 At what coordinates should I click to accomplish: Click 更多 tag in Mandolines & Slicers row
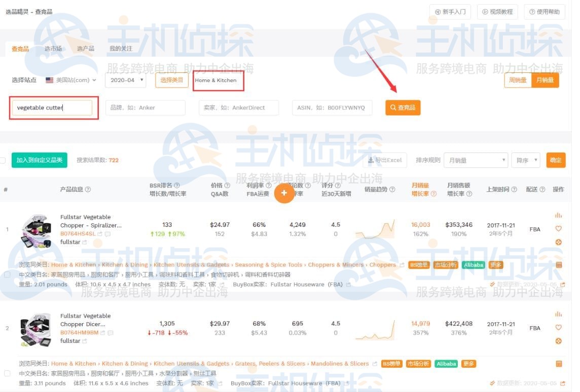click(468, 364)
